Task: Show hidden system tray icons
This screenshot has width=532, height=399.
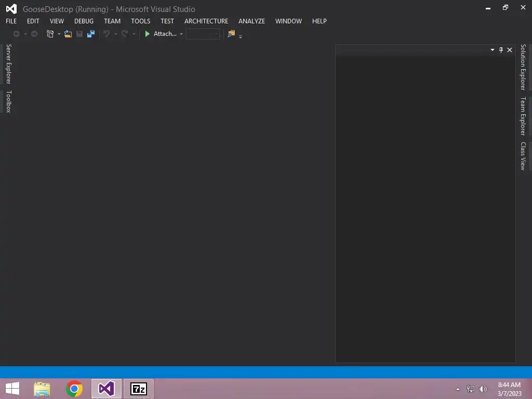Action: pos(458,389)
